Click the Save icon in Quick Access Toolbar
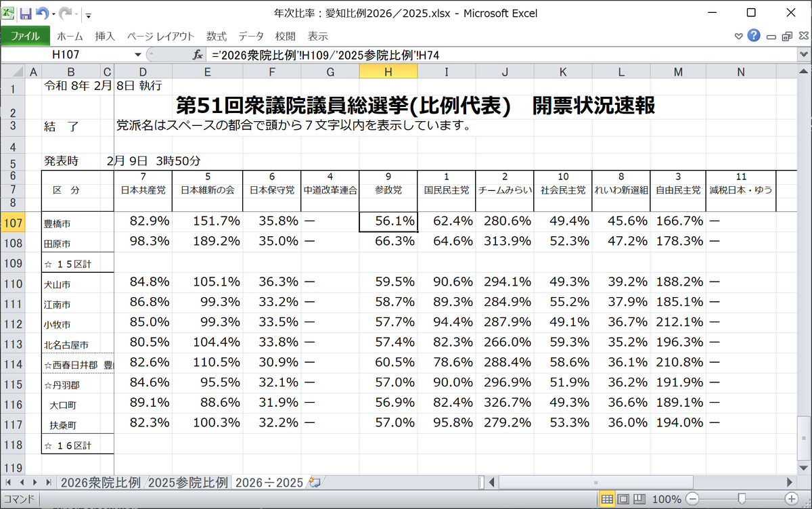 [26, 13]
